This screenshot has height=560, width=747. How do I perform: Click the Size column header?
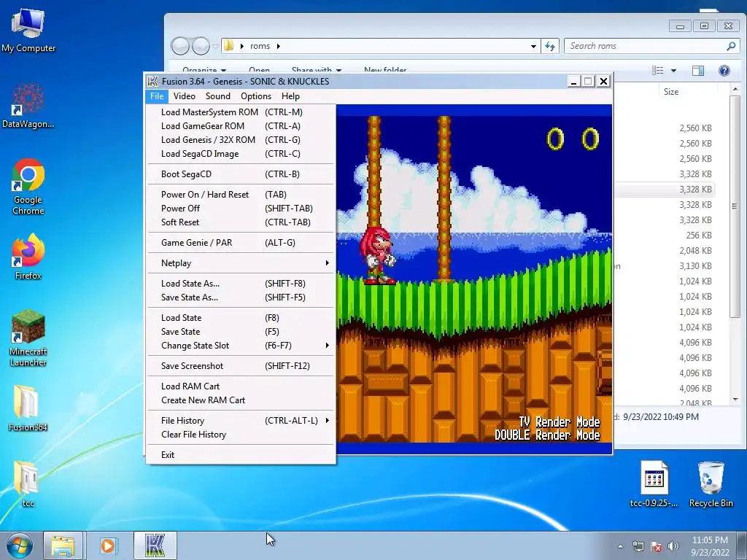point(671,92)
